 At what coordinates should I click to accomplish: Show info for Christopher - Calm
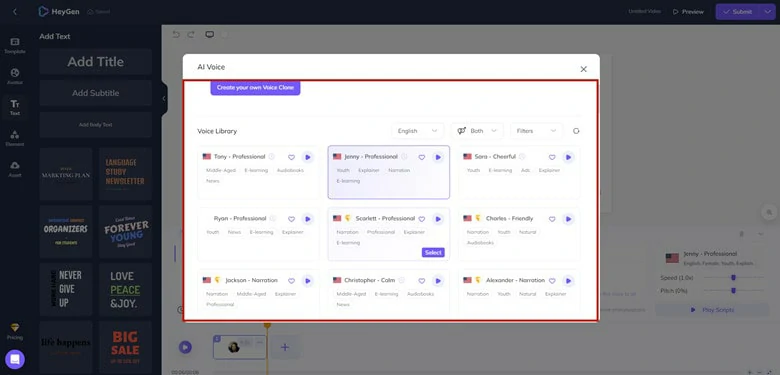(x=401, y=280)
